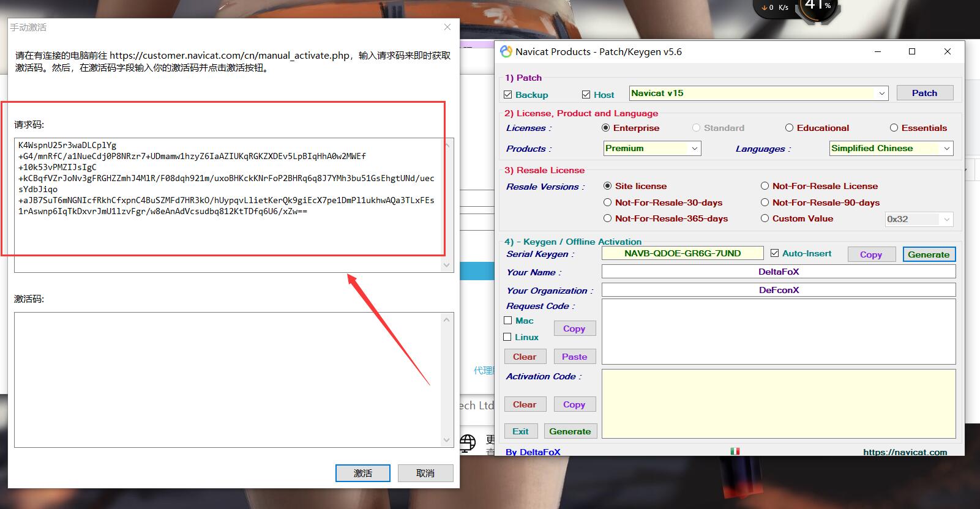
Task: Click the 请求码 scrollbar up arrow
Action: coord(447,145)
